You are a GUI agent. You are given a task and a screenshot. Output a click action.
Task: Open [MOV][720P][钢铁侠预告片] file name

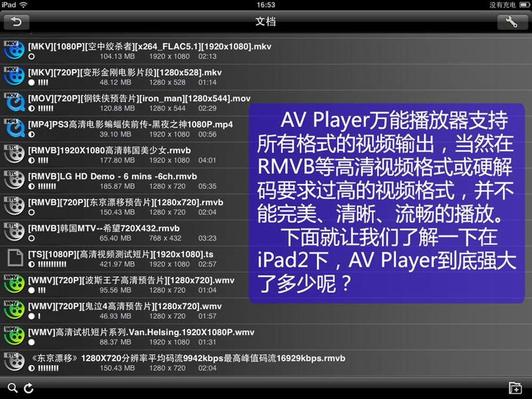pos(139,98)
